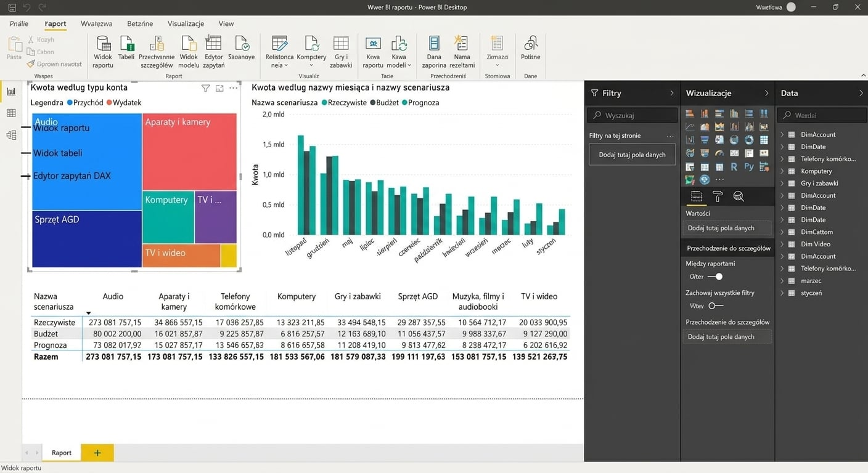Viewport: 868px width, 473px height.
Task: Collapse the Wizualizacje pane chevron
Action: (x=766, y=93)
